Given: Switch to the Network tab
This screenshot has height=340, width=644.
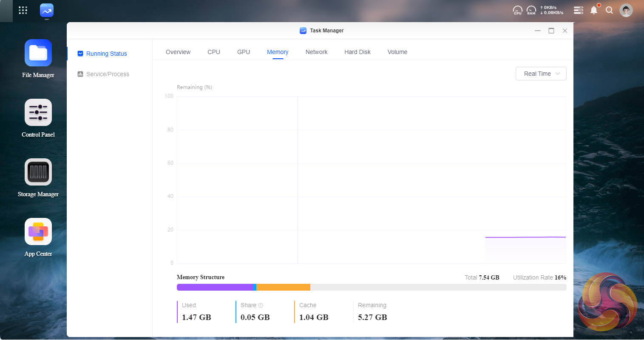Looking at the screenshot, I should tap(316, 52).
